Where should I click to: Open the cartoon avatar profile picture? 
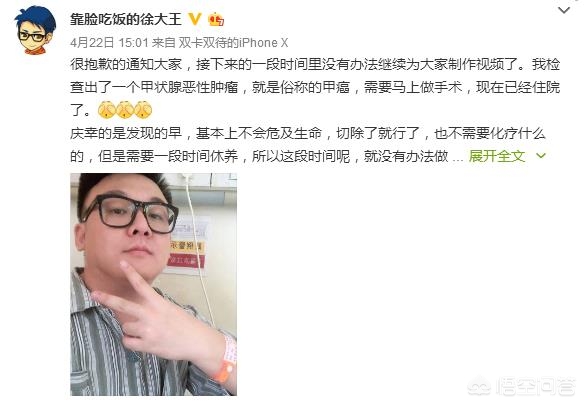(35, 30)
